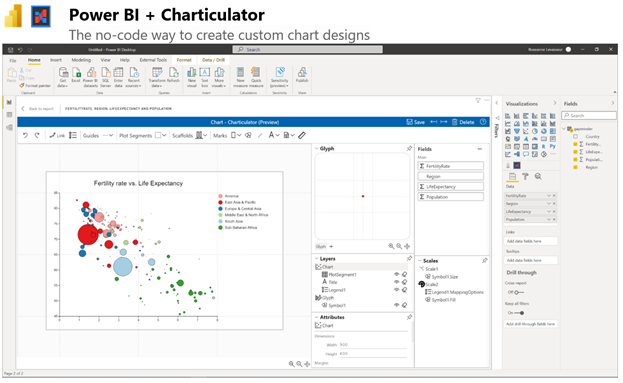This screenshot has width=623, height=383.
Task: Open the Format paint roller tab
Action: point(525,176)
